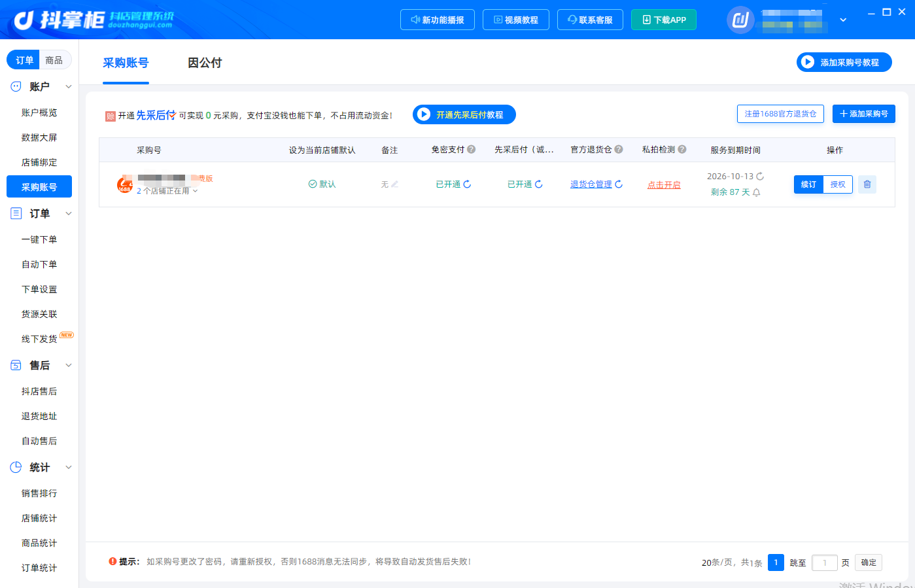The width and height of the screenshot is (915, 588).
Task: Refresh the 退货仓管理 status
Action: click(619, 184)
